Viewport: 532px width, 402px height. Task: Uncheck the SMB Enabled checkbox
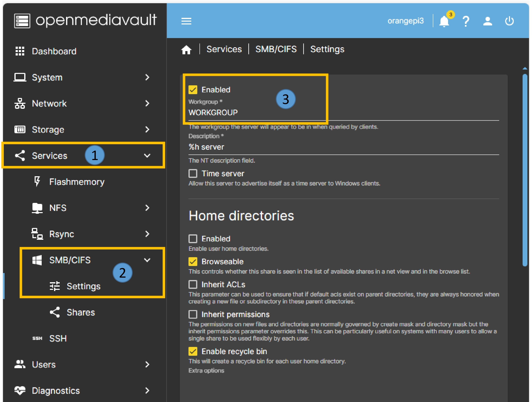click(193, 90)
